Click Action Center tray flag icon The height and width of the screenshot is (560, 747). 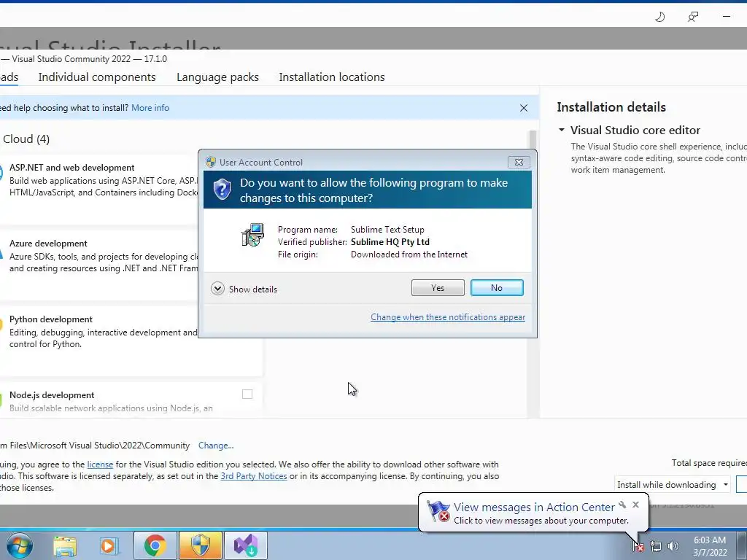[638, 547]
